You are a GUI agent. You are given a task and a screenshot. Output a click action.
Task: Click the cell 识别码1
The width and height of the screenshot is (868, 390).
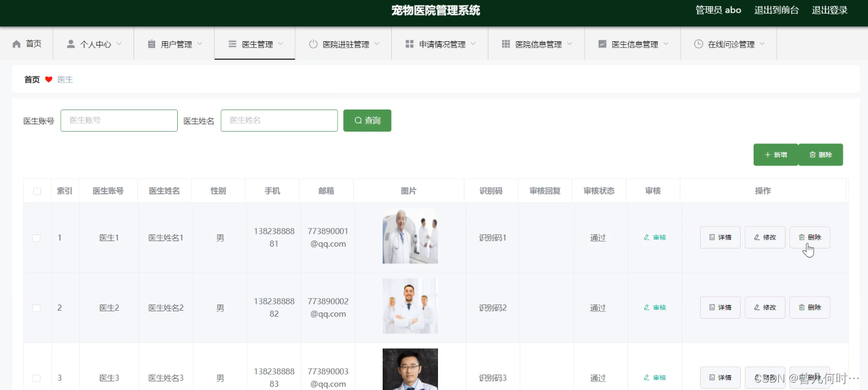[x=493, y=237]
